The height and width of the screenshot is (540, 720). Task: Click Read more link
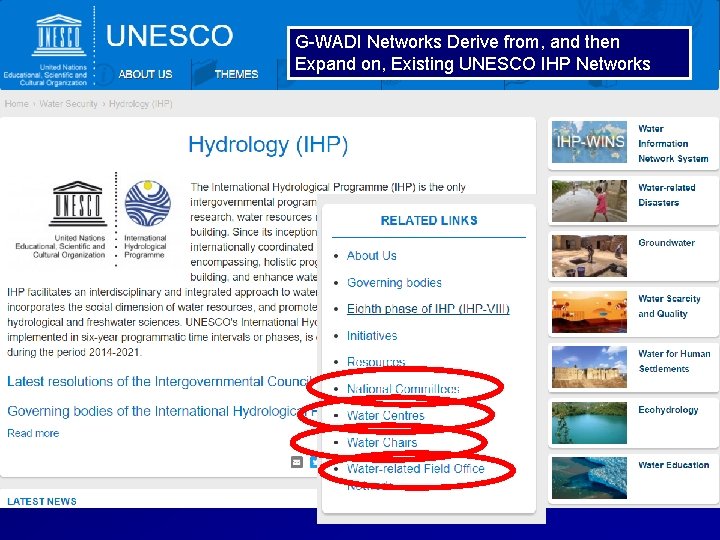[x=33, y=433]
